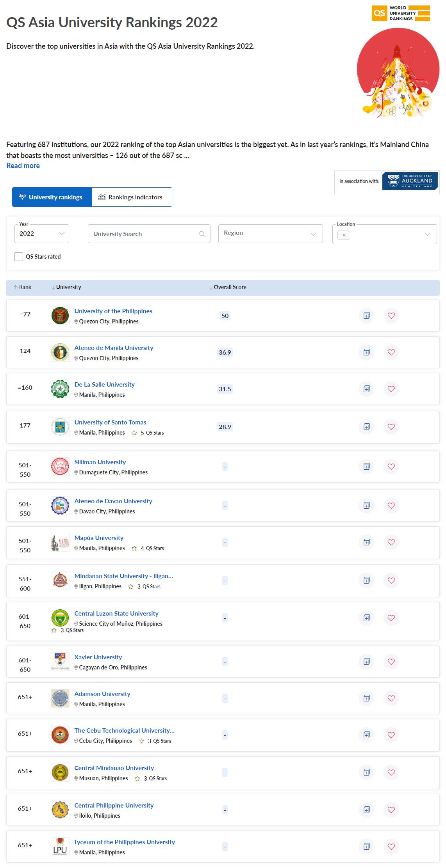Click University of the Philippines logo thumbnail
The image size is (446, 868).
tap(60, 316)
